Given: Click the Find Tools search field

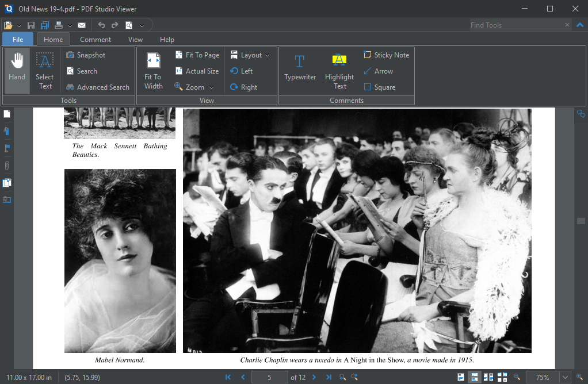Looking at the screenshot, I should pyautogui.click(x=516, y=25).
